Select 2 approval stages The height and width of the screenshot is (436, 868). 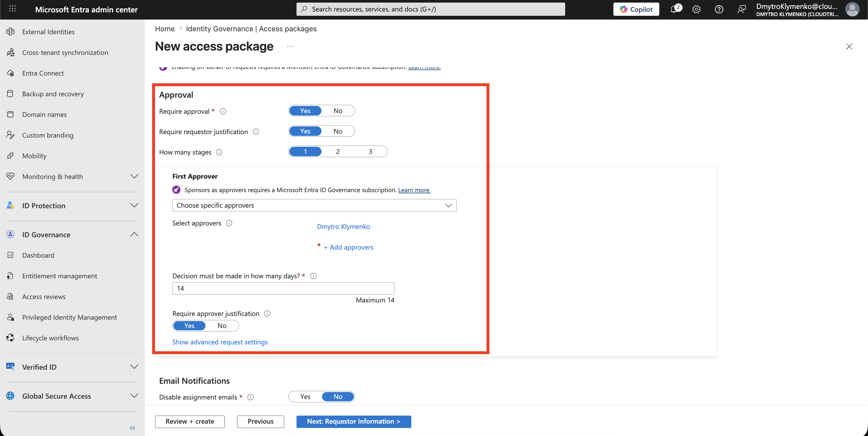(338, 151)
